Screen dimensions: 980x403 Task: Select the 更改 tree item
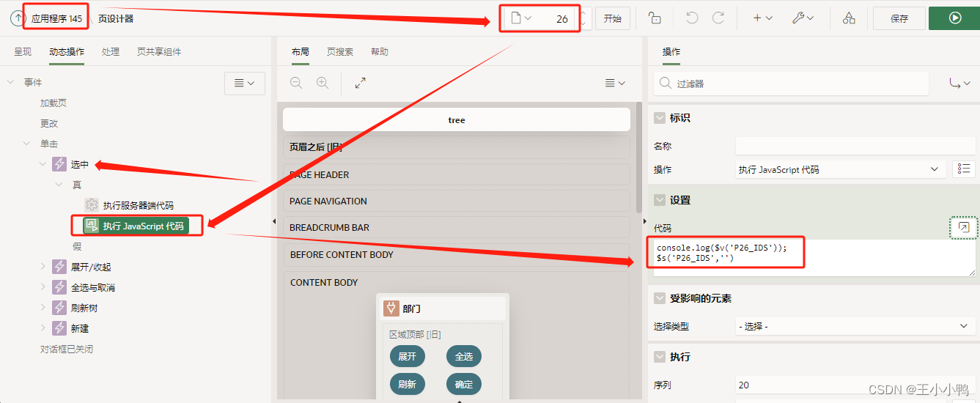(49, 124)
